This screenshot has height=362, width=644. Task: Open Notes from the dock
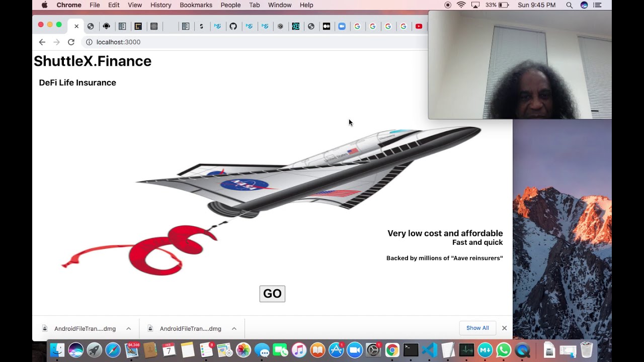(188, 350)
